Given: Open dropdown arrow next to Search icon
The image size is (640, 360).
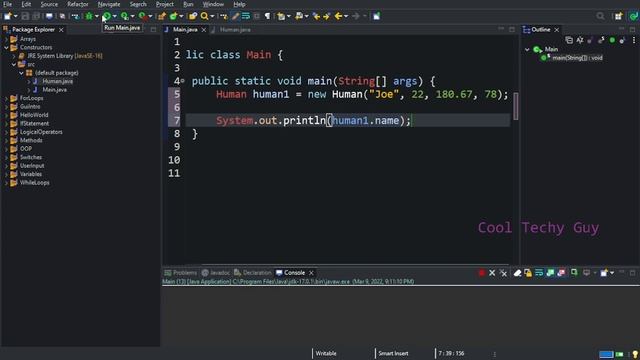Looking at the screenshot, I should [212, 16].
